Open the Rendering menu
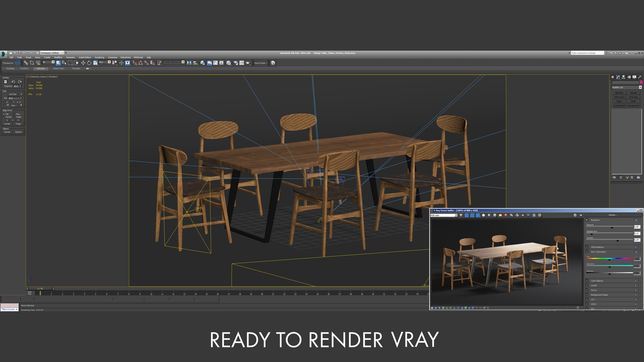The width and height of the screenshot is (644, 362). point(99,57)
